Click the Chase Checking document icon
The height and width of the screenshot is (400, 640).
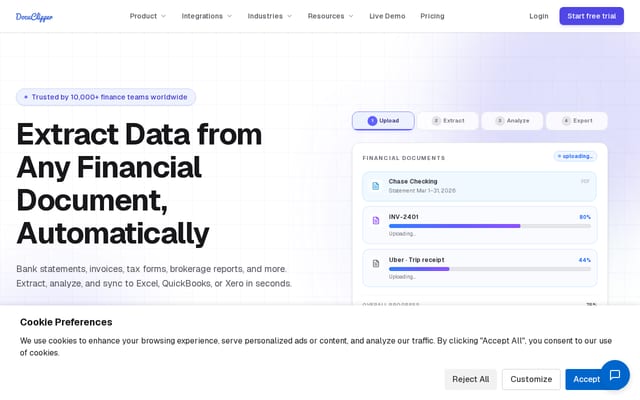376,186
